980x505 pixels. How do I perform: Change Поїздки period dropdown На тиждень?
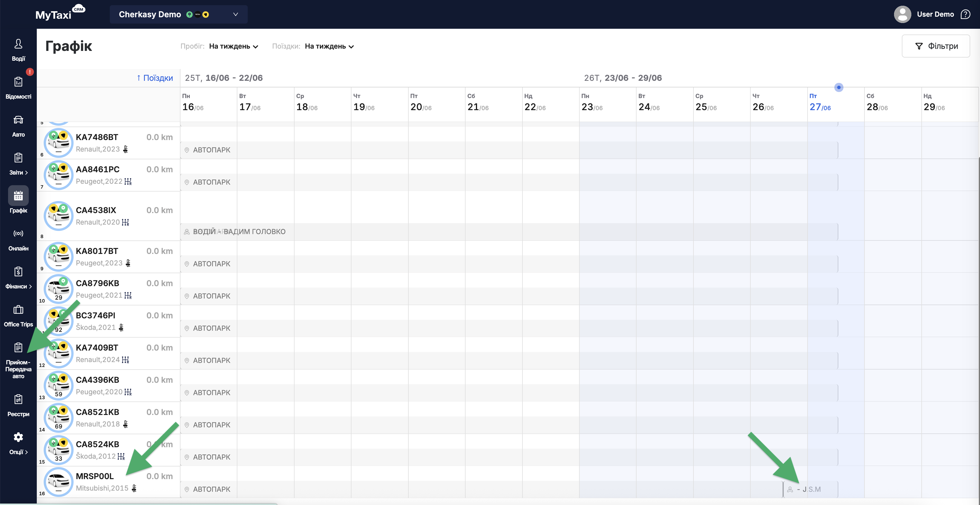tap(329, 46)
